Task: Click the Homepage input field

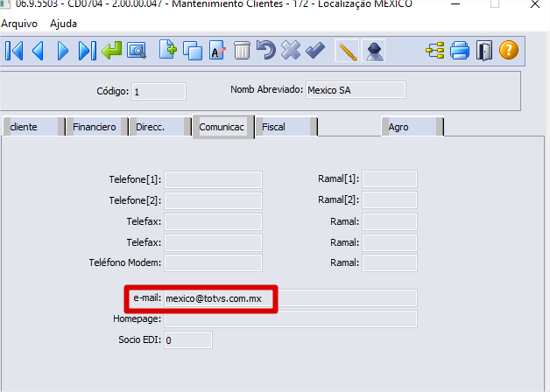Action: click(x=291, y=319)
